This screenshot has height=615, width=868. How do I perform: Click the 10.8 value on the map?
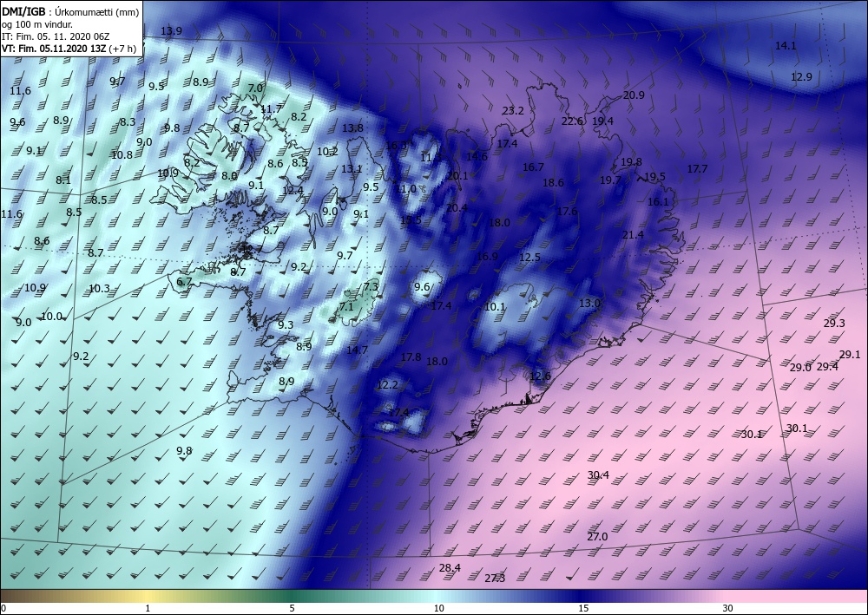coord(122,155)
